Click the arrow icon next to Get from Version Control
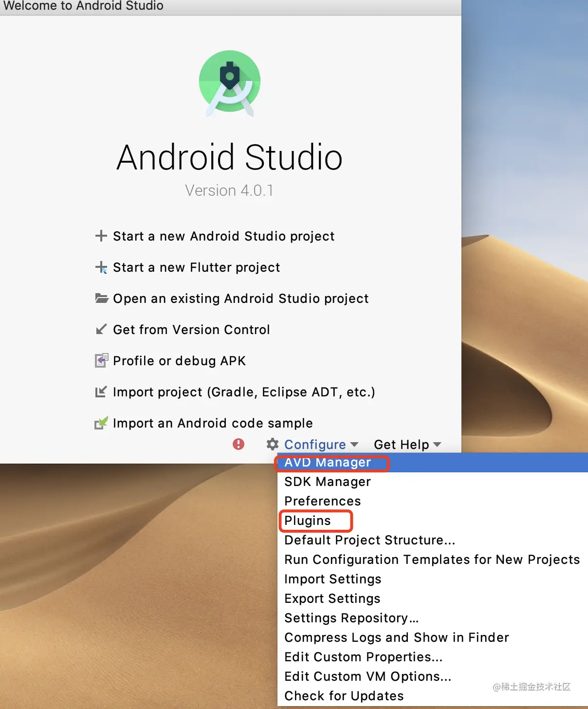The image size is (588, 709). (101, 330)
